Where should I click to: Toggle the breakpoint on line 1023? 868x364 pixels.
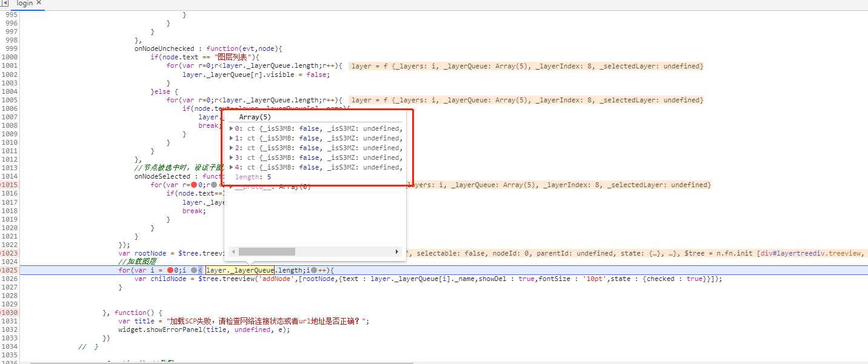click(x=10, y=253)
